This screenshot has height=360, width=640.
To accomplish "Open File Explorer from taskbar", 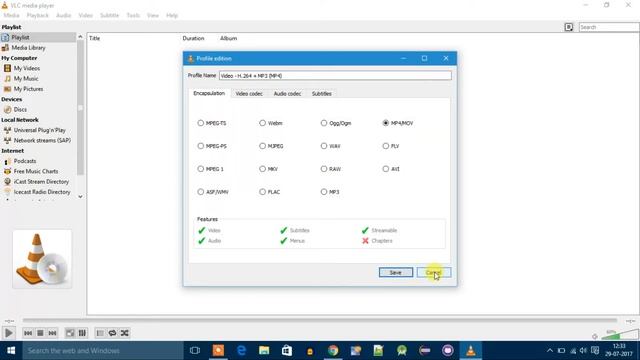I will [264, 351].
